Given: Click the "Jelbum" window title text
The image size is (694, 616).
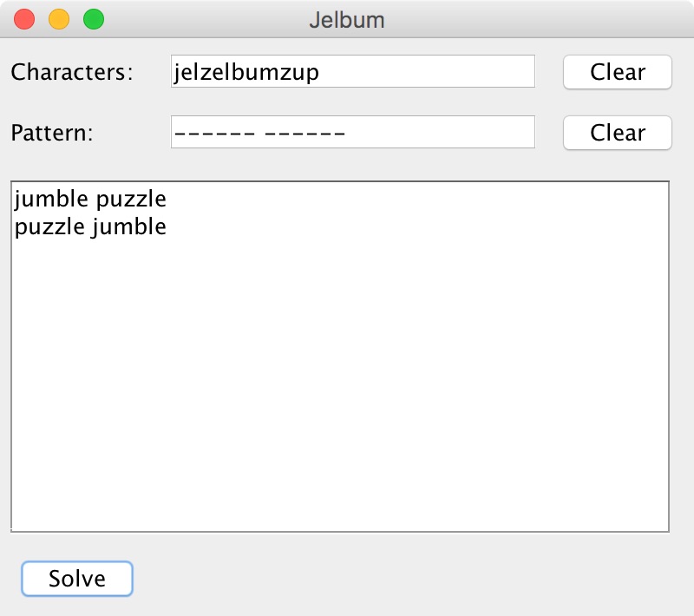Looking at the screenshot, I should [x=347, y=19].
